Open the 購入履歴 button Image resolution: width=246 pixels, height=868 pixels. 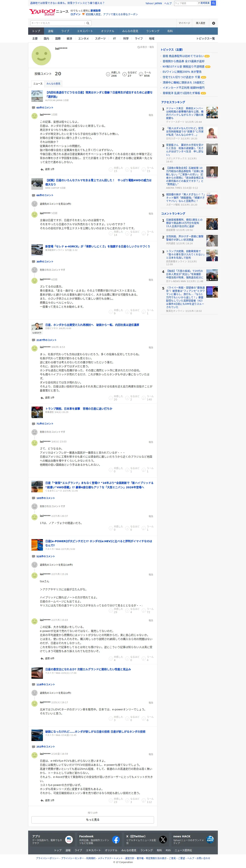click(x=201, y=23)
